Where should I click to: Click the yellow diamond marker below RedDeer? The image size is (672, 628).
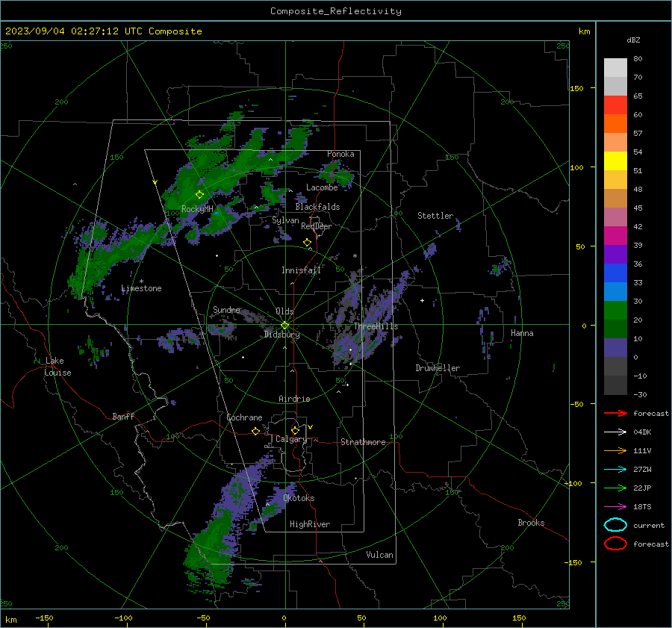pyautogui.click(x=307, y=243)
